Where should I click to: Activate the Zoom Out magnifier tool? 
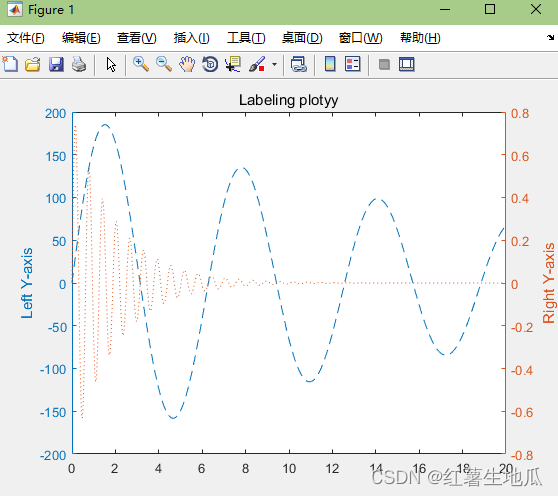[164, 64]
